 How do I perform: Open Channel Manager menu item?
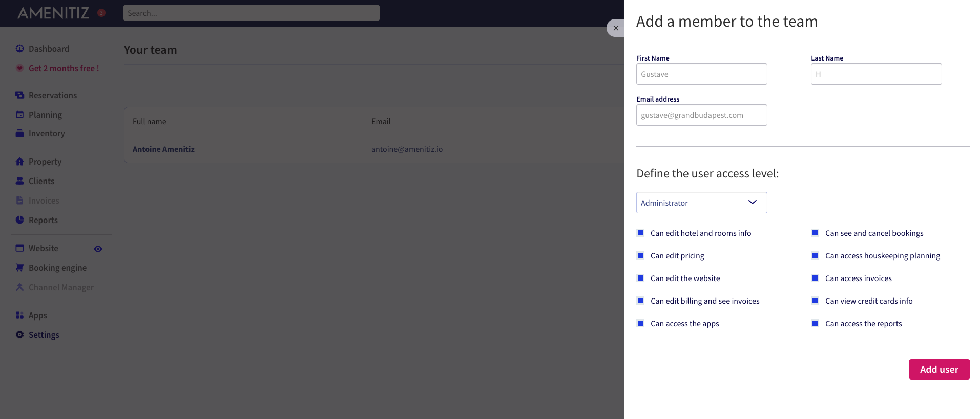61,287
